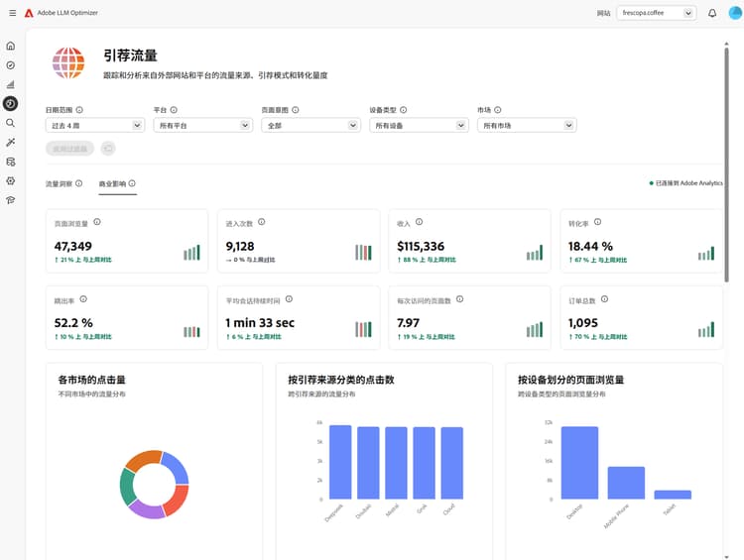This screenshot has height=560, width=744.
Task: Click the purple segment of the donut chart
Action: tap(147, 509)
